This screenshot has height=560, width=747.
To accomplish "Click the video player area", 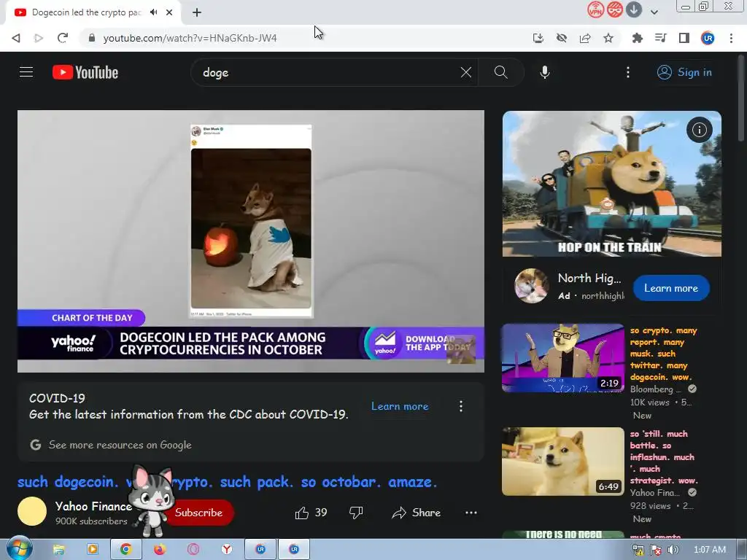I will click(251, 241).
